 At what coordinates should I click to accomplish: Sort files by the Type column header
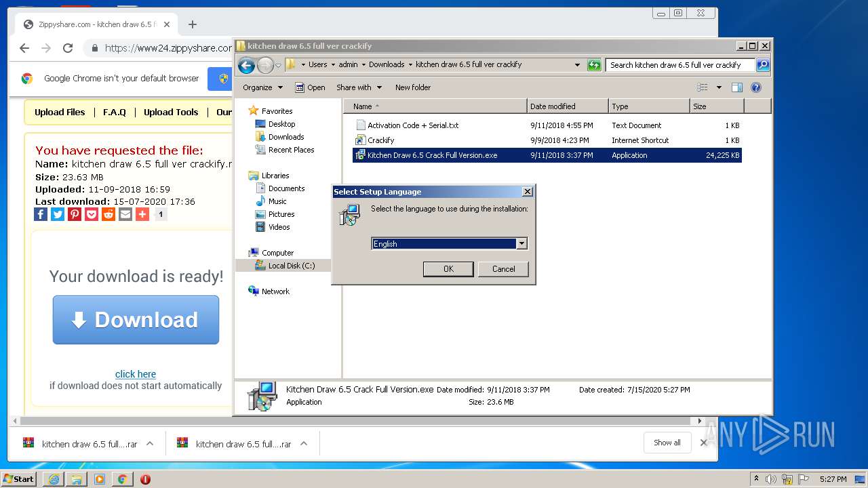point(649,106)
